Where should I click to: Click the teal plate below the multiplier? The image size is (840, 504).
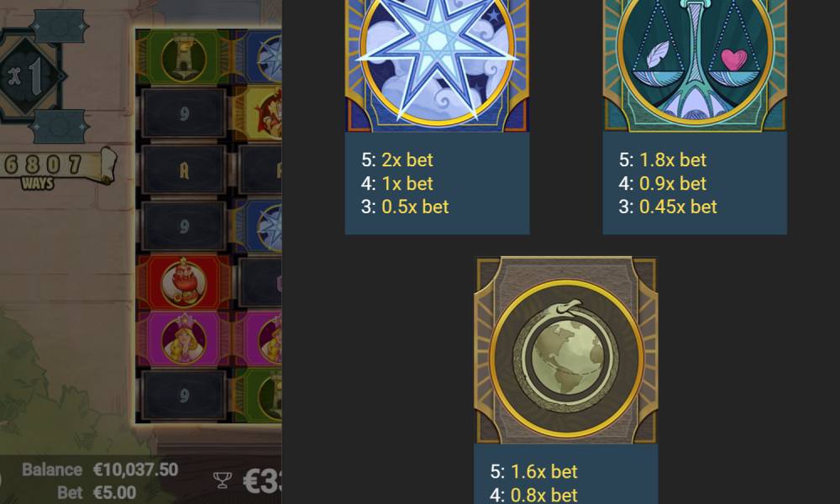(x=59, y=126)
